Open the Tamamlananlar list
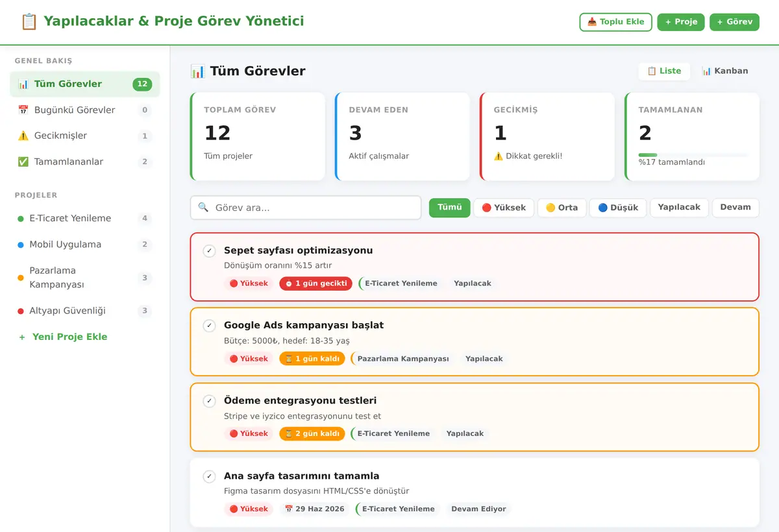This screenshot has width=779, height=532. pyautogui.click(x=85, y=162)
